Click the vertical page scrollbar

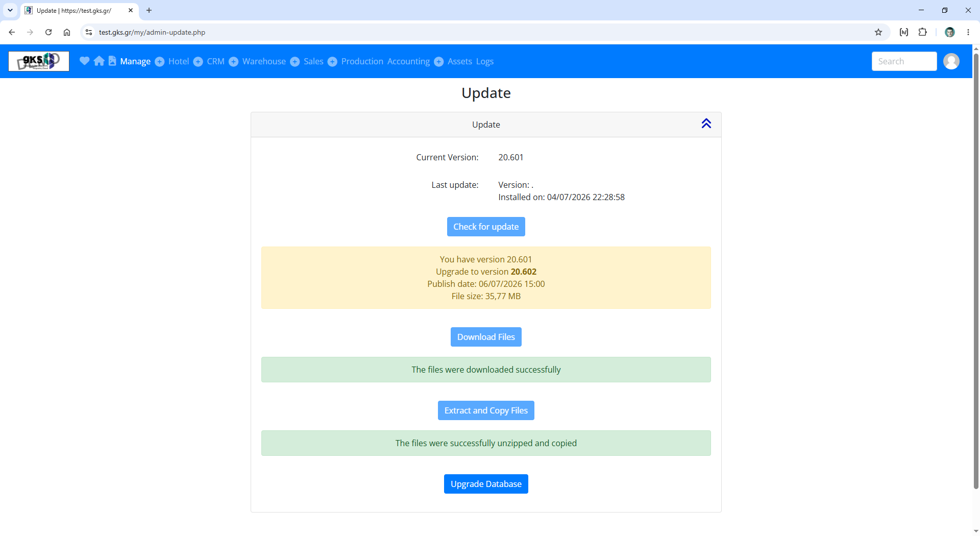pos(976,271)
